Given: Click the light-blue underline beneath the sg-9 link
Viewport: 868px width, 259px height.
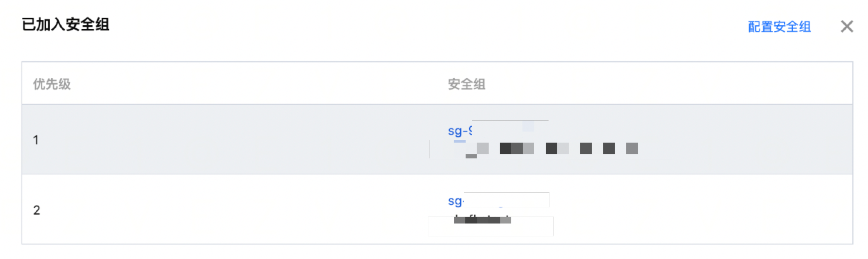Looking at the screenshot, I should [460, 141].
